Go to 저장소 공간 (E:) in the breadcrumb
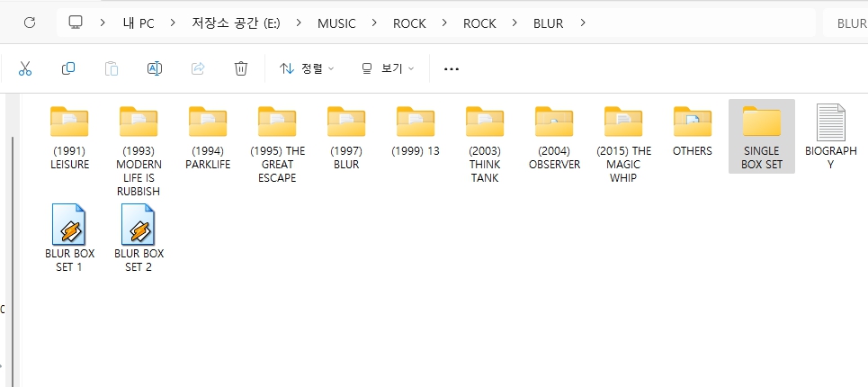This screenshot has height=387, width=868. coord(236,23)
